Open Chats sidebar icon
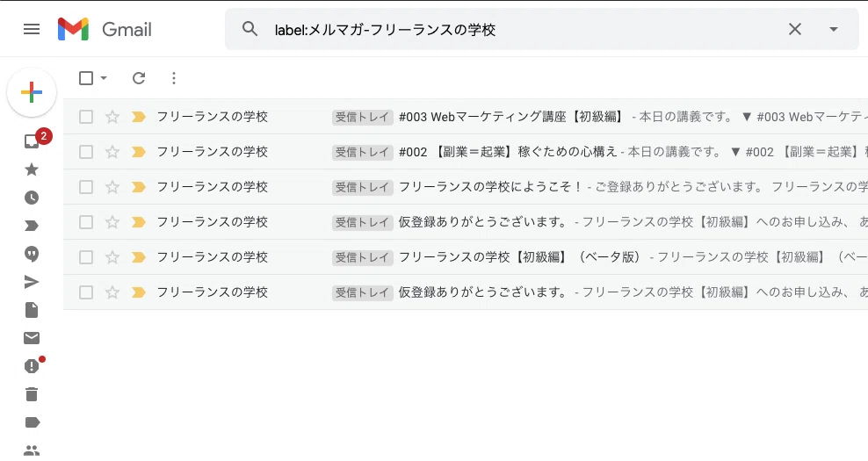The width and height of the screenshot is (868, 461). (x=32, y=254)
